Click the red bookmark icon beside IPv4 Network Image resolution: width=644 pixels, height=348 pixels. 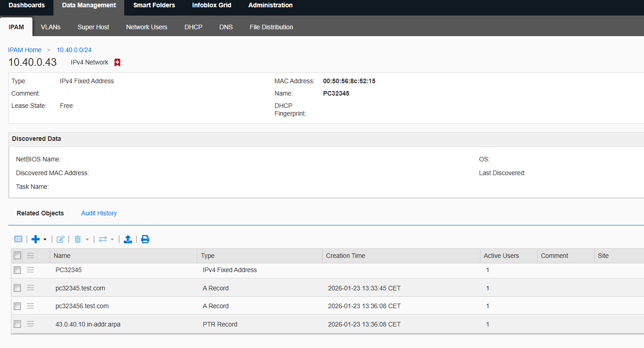point(117,63)
